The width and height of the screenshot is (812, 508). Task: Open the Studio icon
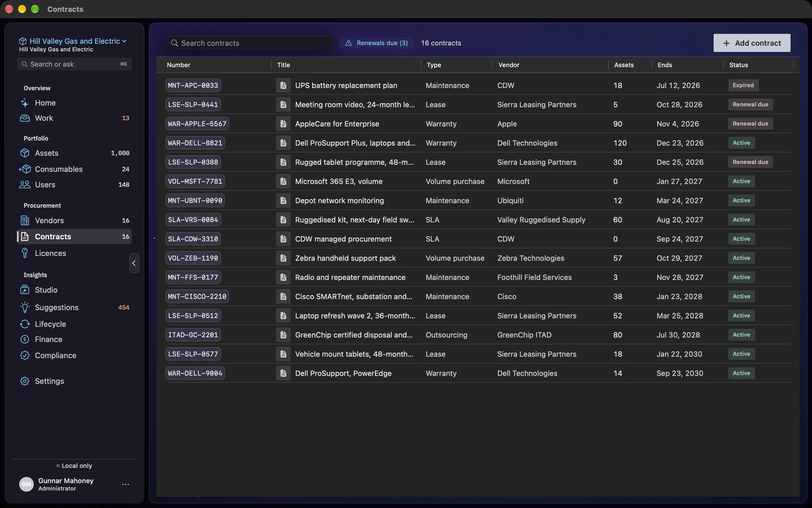(25, 290)
